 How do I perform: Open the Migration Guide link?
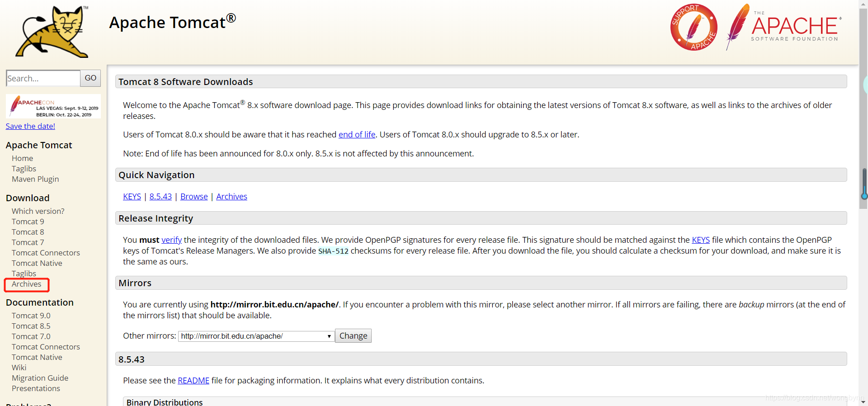click(x=40, y=378)
